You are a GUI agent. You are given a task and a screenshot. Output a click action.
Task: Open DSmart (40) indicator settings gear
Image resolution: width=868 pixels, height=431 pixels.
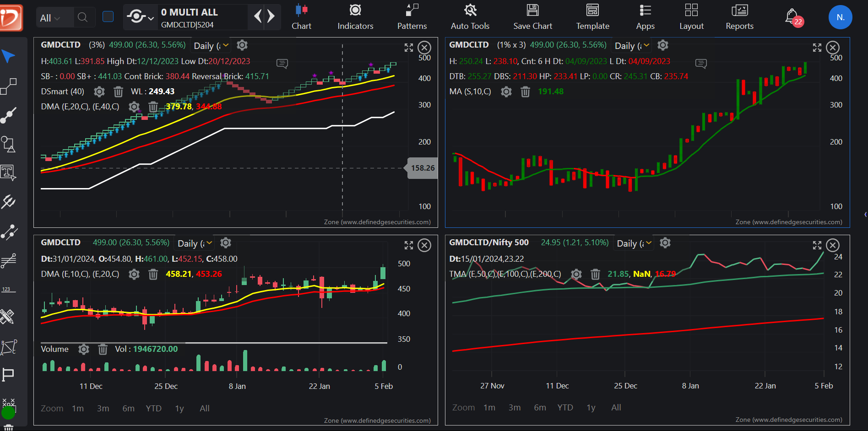[99, 92]
